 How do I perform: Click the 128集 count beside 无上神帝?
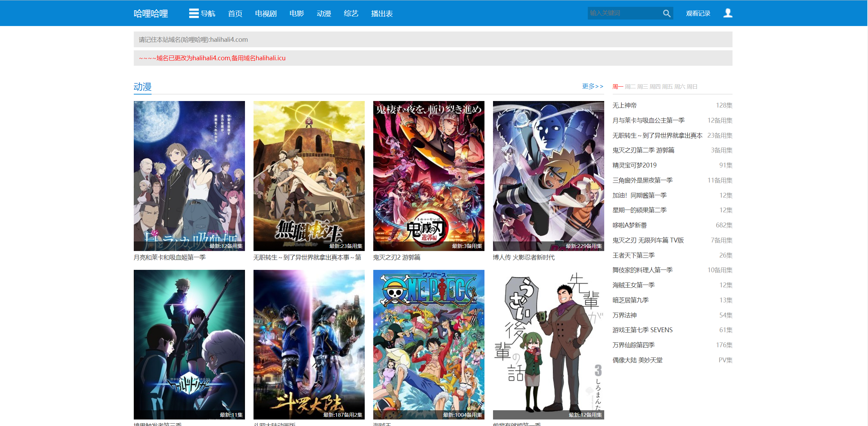pos(724,105)
